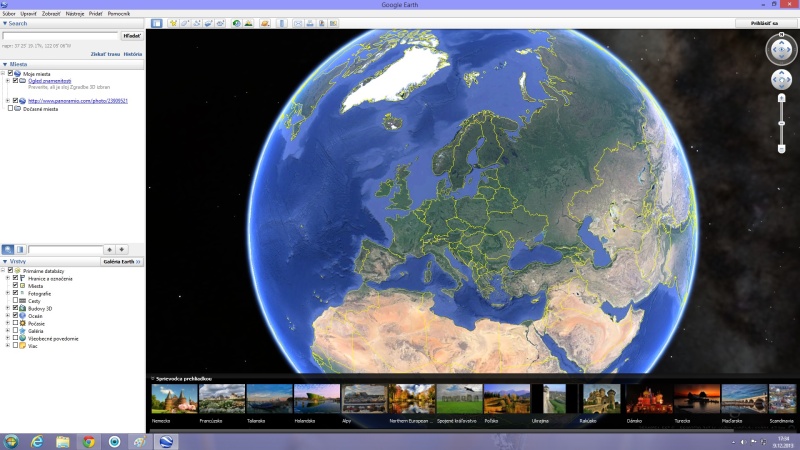Image resolution: width=800 pixels, height=450 pixels.
Task: Add a placemark with yellow pin icon
Action: click(x=173, y=23)
